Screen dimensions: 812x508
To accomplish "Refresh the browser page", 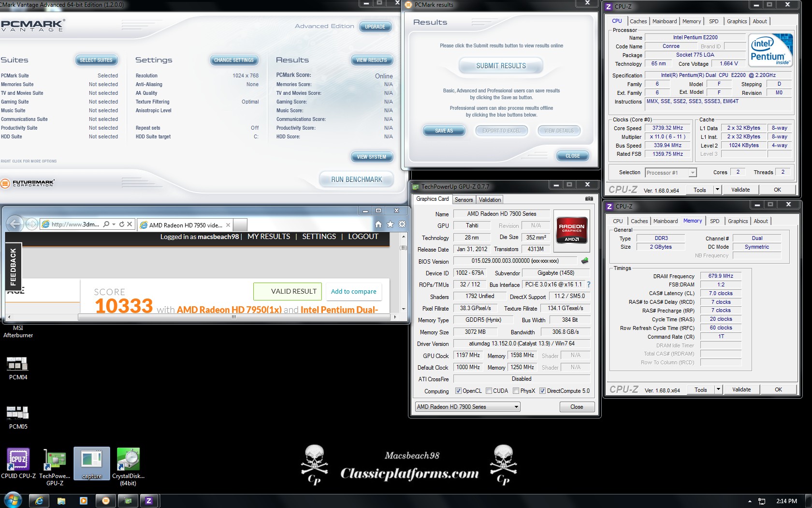I will (122, 224).
